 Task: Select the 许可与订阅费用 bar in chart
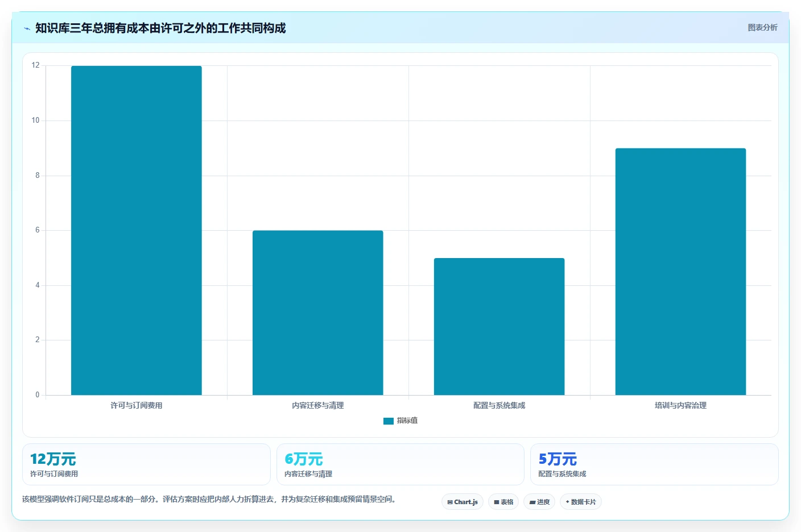pos(137,230)
